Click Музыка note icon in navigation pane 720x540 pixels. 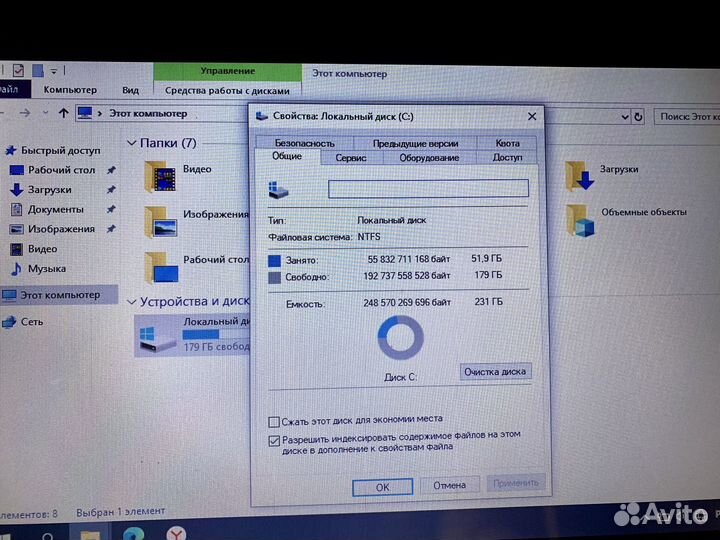coord(16,269)
